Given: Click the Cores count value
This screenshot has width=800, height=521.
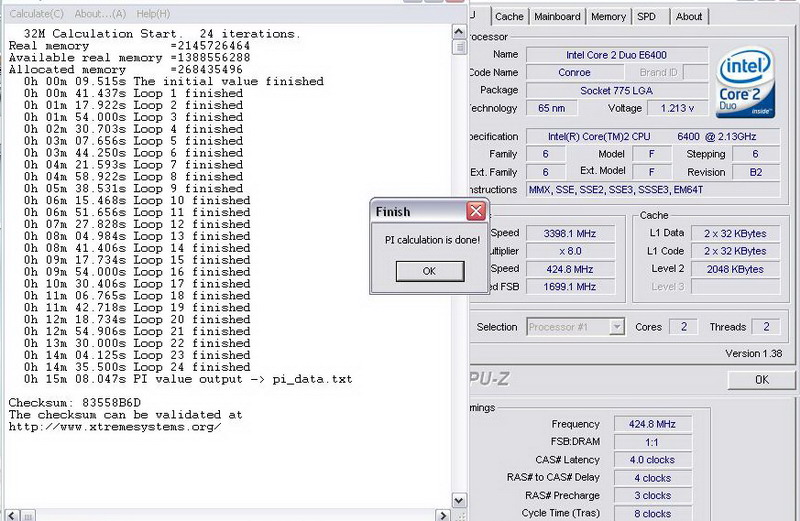Looking at the screenshot, I should (684, 327).
